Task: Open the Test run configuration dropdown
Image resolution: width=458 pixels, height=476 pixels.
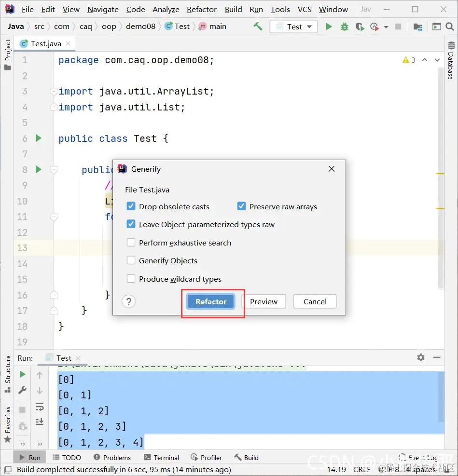Action: [x=293, y=27]
